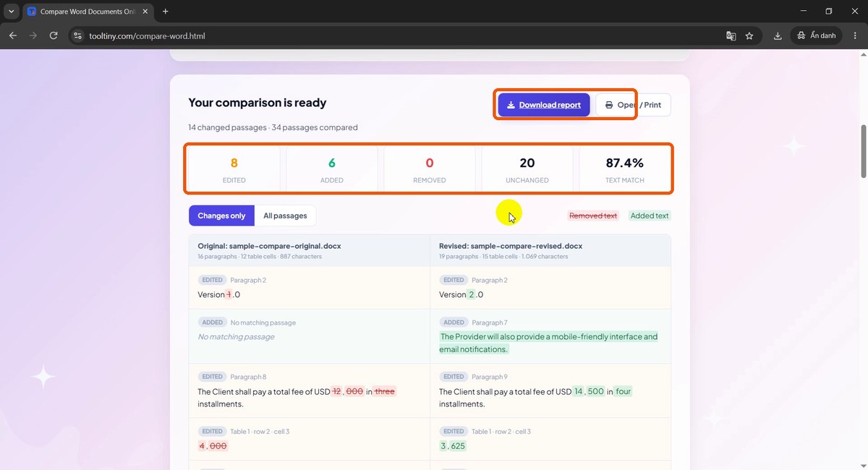Go back to previous page
Image resolution: width=868 pixels, height=470 pixels.
click(x=13, y=35)
